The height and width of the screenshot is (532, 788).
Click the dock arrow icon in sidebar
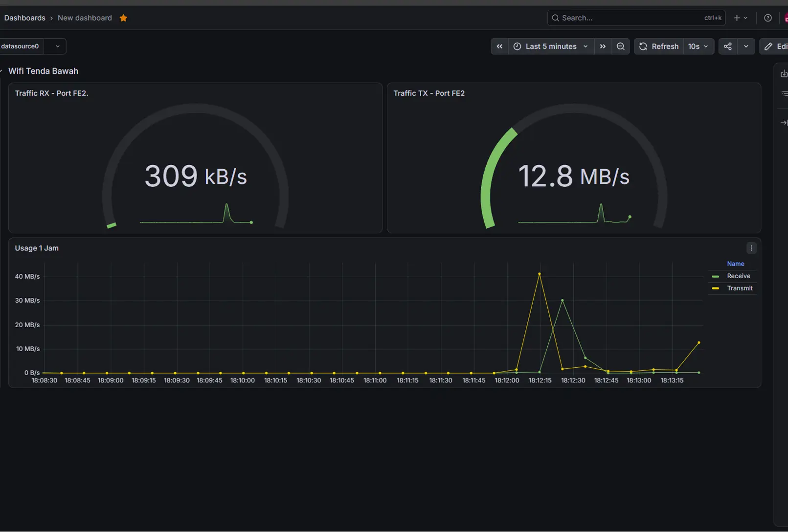coord(784,123)
